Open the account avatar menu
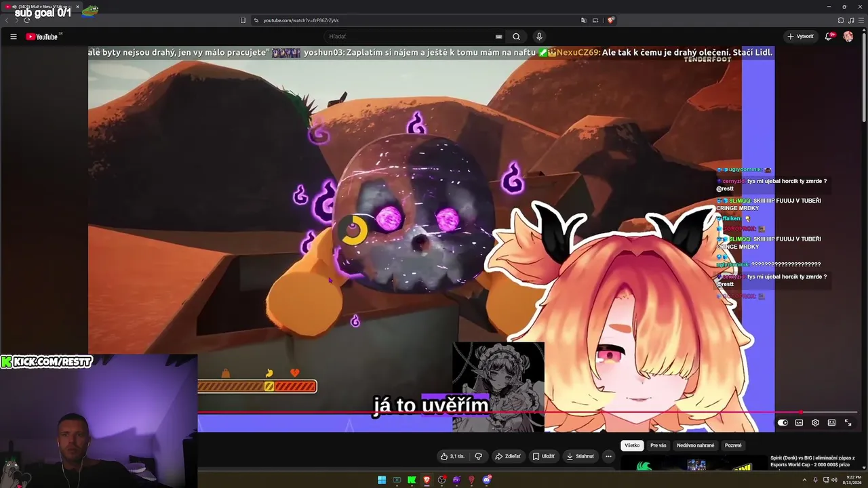 848,37
